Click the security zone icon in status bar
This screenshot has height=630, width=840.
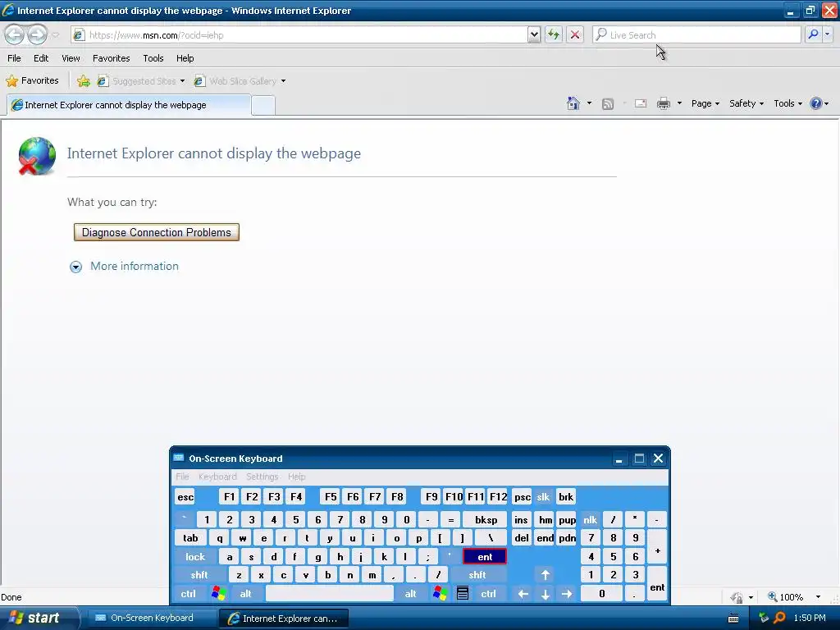pyautogui.click(x=737, y=597)
